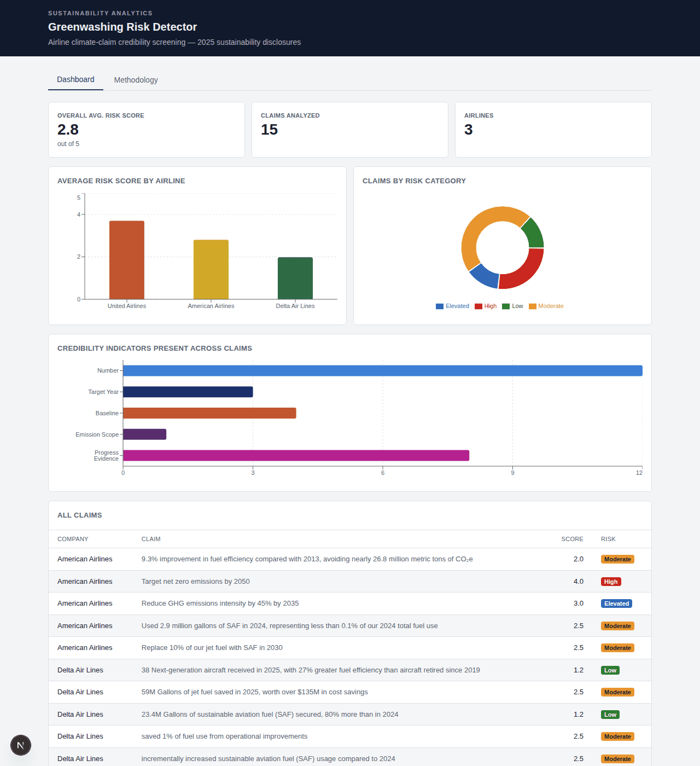This screenshot has height=766, width=700.
Task: Click the Claims Analyzed value 15
Action: [269, 130]
